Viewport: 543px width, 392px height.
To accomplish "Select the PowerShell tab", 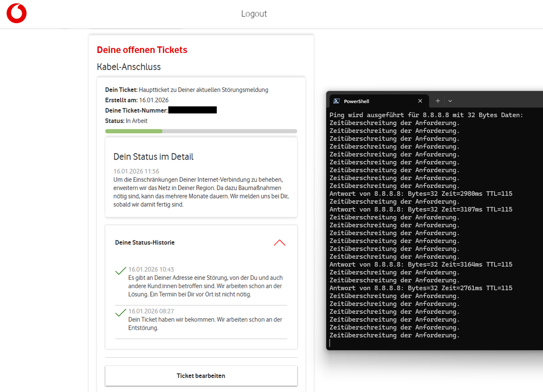I will [x=378, y=101].
